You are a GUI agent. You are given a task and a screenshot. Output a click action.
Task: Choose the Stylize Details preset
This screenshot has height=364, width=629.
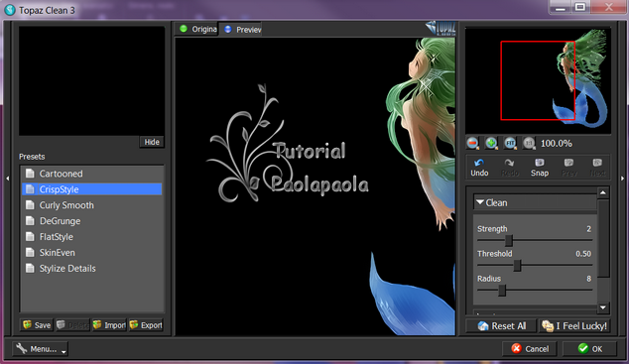pos(92,269)
